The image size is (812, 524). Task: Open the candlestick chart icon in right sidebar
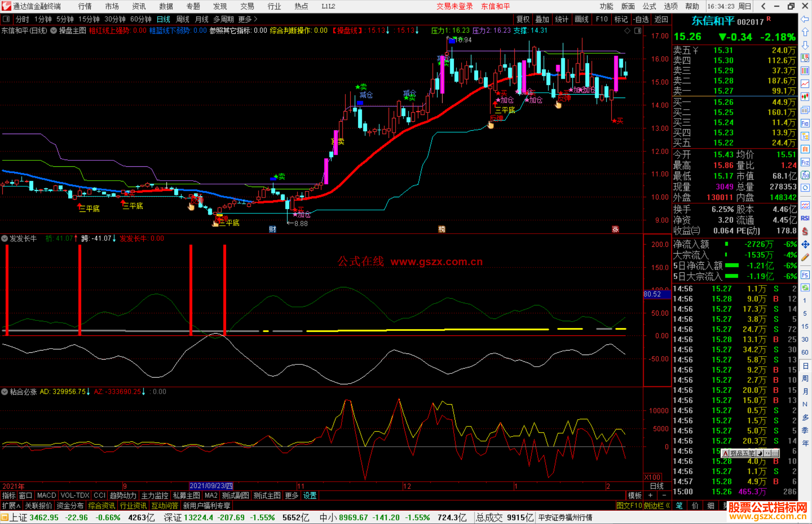tap(805, 97)
